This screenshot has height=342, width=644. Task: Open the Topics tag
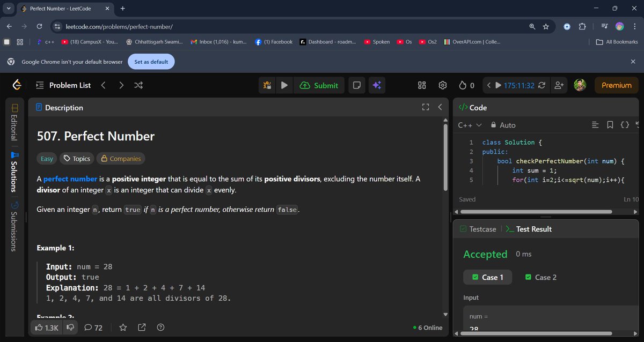pos(76,159)
